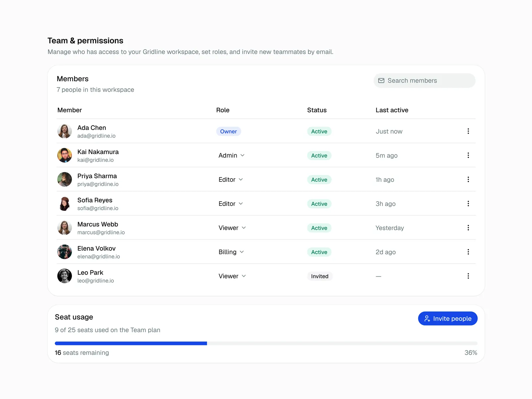Expand Elena Volkov's Billing role dropdown

click(x=231, y=252)
